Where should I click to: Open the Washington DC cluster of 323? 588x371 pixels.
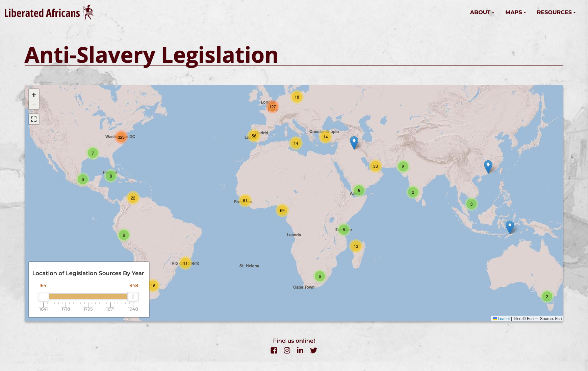121,137
